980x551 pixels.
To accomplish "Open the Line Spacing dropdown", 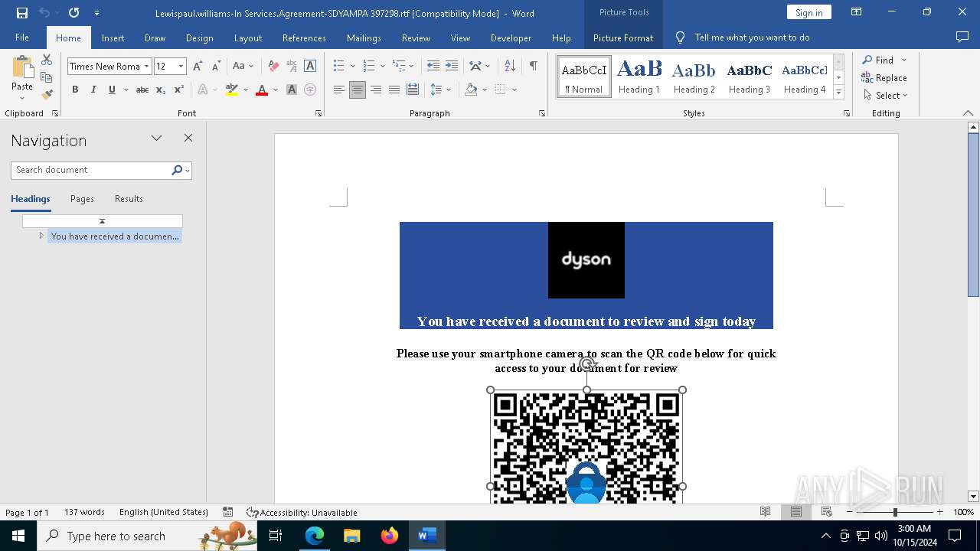I will pos(441,90).
